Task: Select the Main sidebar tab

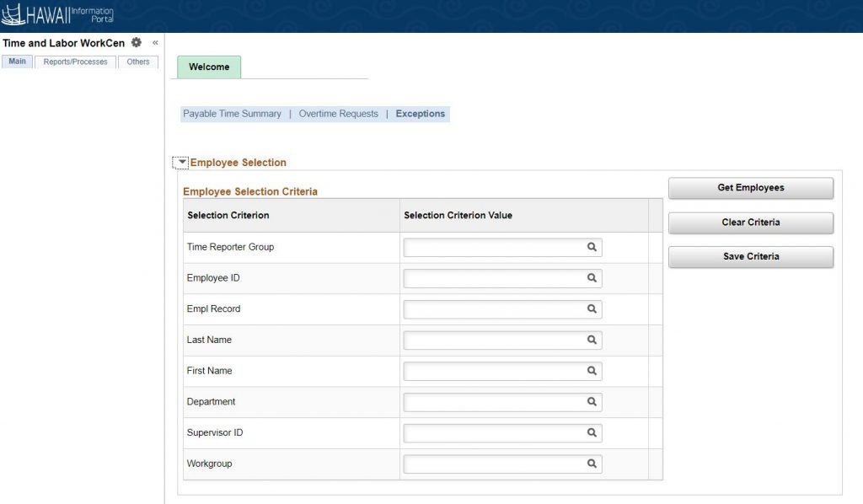Action: click(x=17, y=62)
